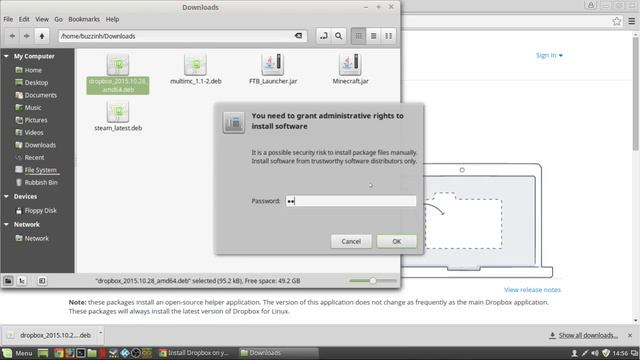Show the tree view sidebar button
Viewport: 640px width, 360px height.
click(x=22, y=281)
